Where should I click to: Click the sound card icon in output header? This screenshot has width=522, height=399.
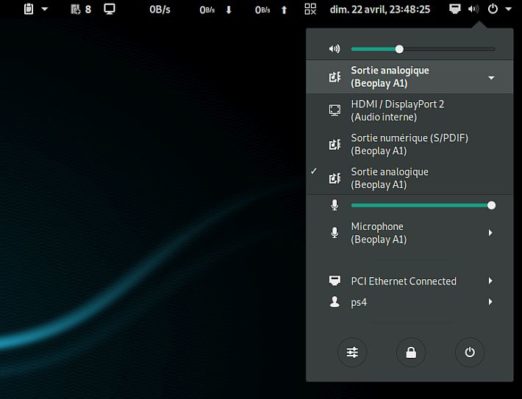coord(335,77)
